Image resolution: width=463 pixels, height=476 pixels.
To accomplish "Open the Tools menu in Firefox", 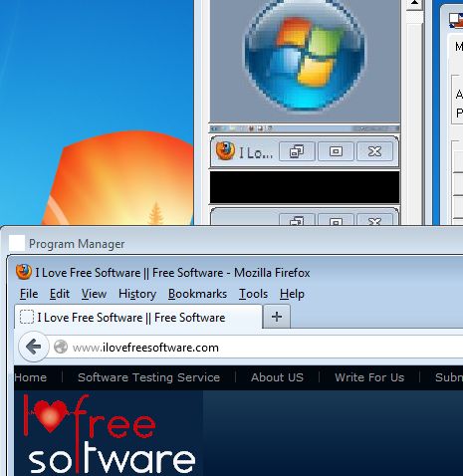I will [253, 294].
